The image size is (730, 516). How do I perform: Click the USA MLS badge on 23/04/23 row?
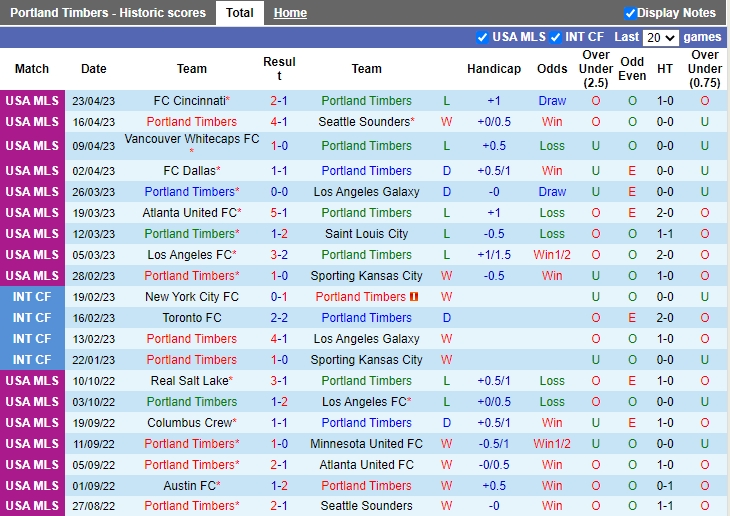(32, 101)
